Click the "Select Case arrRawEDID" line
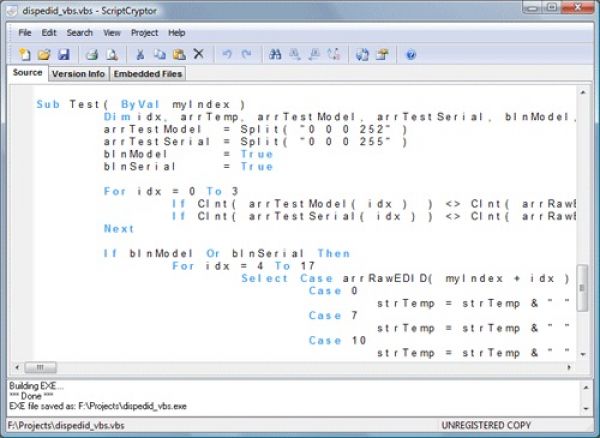The height and width of the screenshot is (438, 600). pyautogui.click(x=406, y=278)
